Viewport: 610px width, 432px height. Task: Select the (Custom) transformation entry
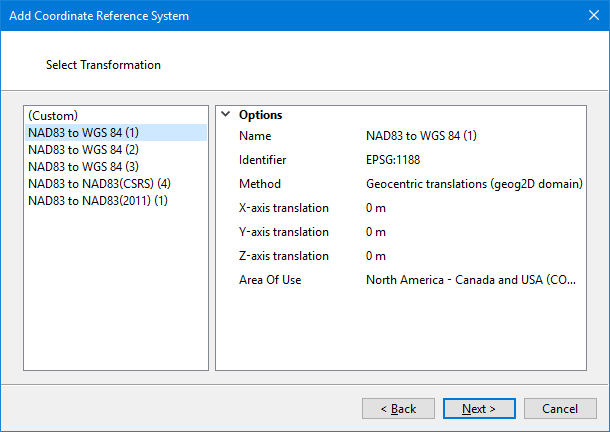pyautogui.click(x=53, y=116)
